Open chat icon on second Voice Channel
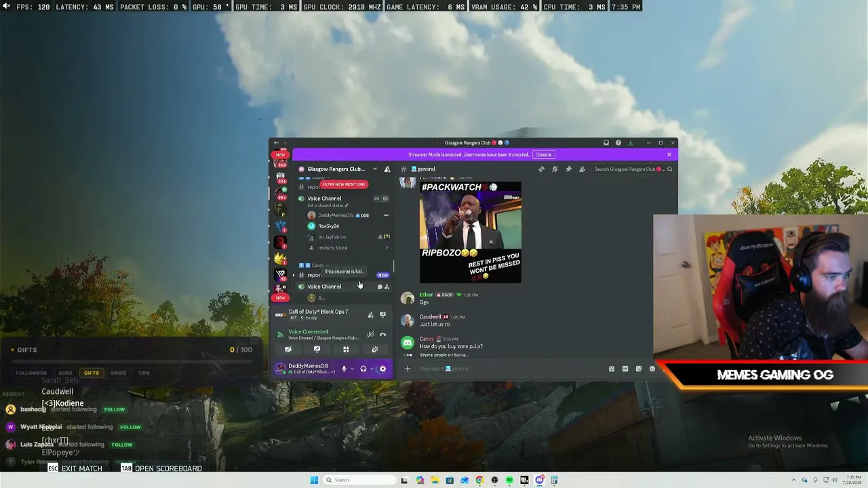Screen dimensions: 868x488 tap(379, 287)
